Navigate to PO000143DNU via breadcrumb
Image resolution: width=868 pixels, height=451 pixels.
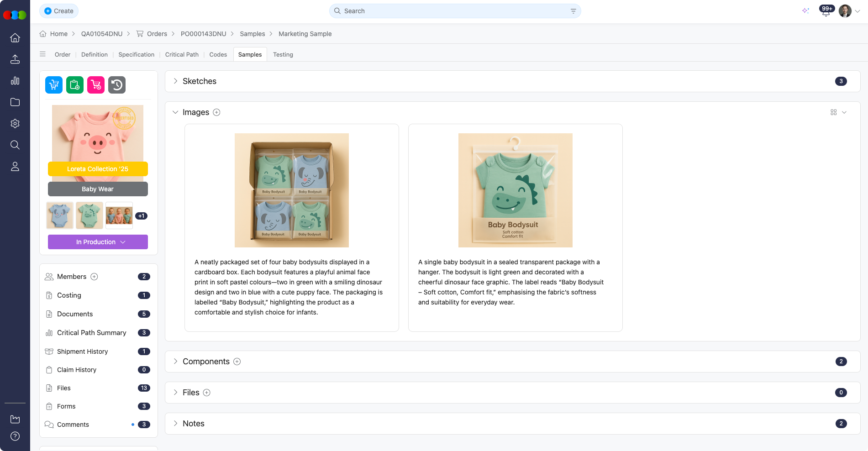click(203, 33)
